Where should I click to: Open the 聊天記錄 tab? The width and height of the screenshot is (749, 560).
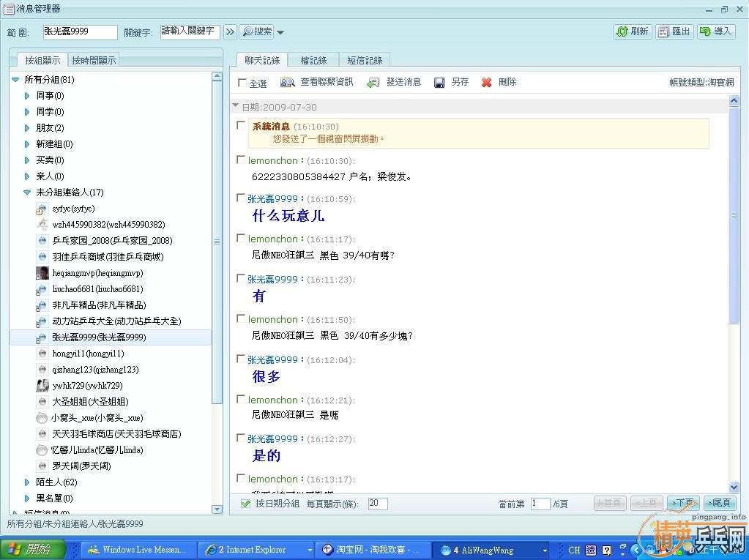(262, 60)
